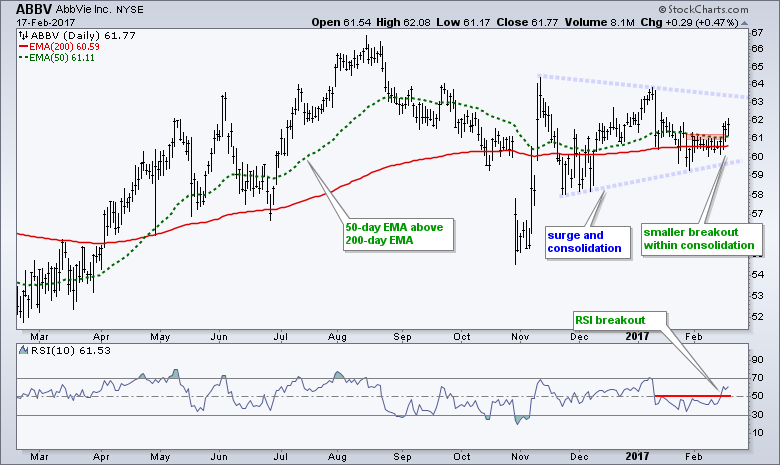The image size is (780, 465).
Task: Click the red EMA(200) legend line marker
Action: point(23,47)
